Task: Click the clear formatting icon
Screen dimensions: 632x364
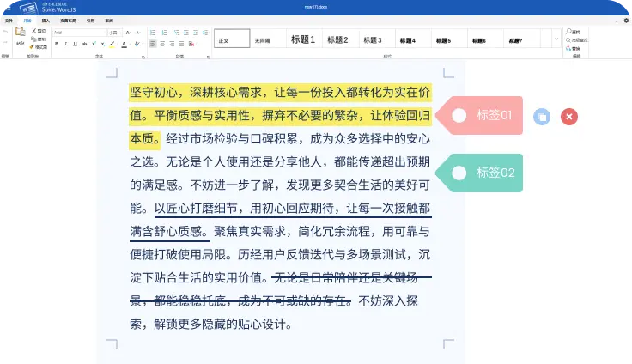Action: 137,44
